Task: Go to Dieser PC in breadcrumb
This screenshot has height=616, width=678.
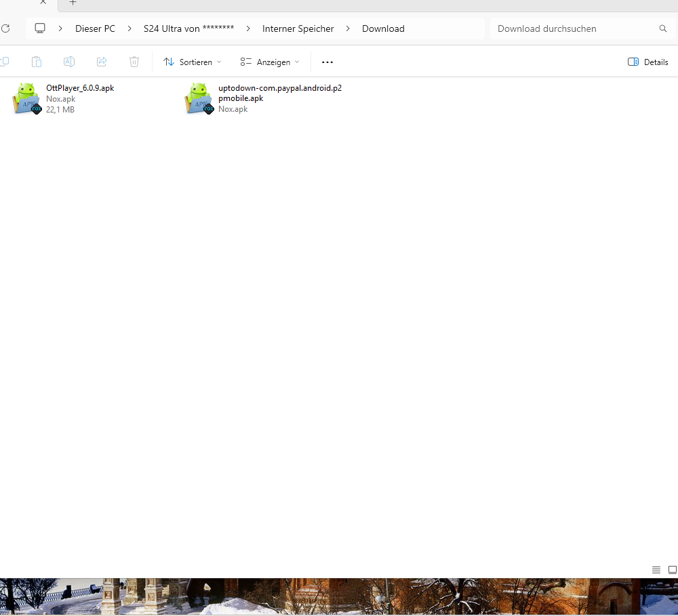Action: pyautogui.click(x=95, y=28)
